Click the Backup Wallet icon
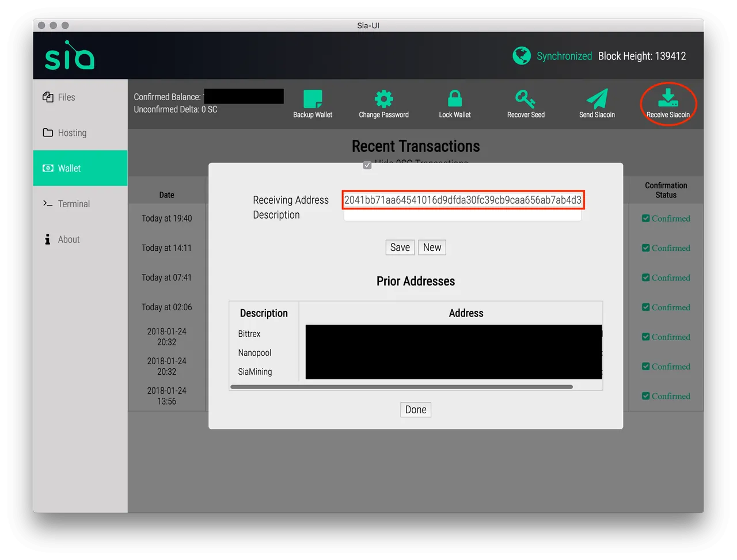This screenshot has height=560, width=737. coord(313,98)
